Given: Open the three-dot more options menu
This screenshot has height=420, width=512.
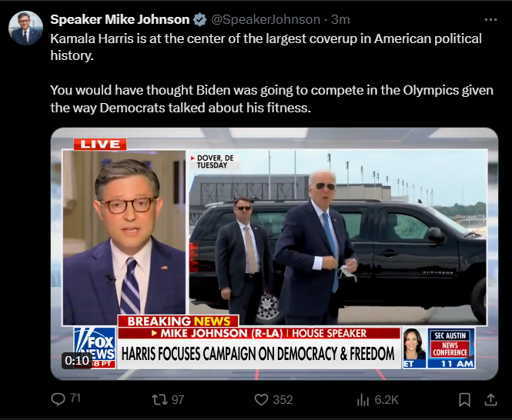Looking at the screenshot, I should tap(490, 20).
